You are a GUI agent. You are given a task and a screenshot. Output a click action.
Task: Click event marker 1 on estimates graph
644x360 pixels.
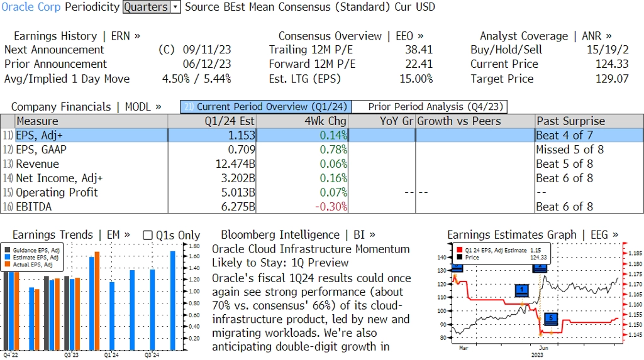click(521, 290)
